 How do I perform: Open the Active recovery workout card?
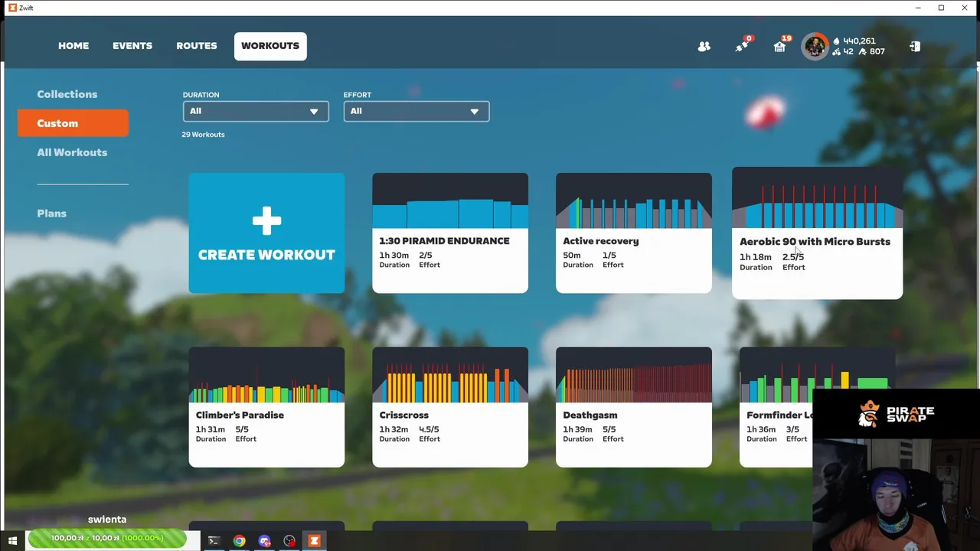click(634, 233)
